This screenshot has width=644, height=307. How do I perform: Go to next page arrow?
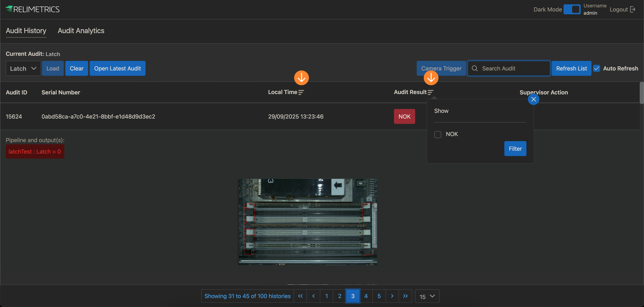[x=392, y=296]
